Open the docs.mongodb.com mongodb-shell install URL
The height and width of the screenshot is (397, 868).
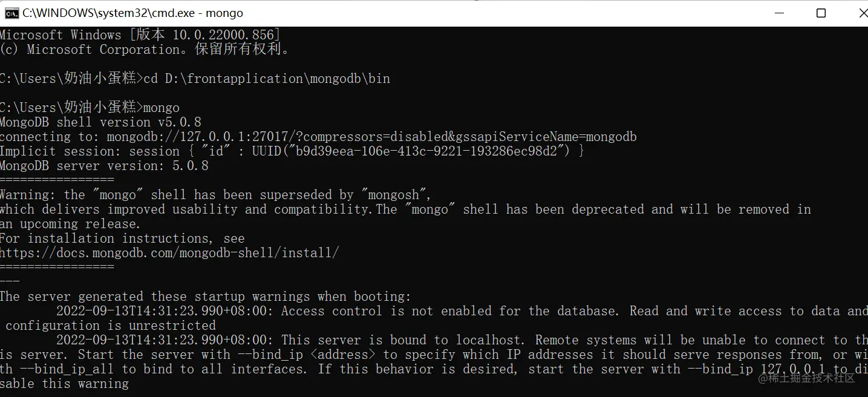[169, 253]
